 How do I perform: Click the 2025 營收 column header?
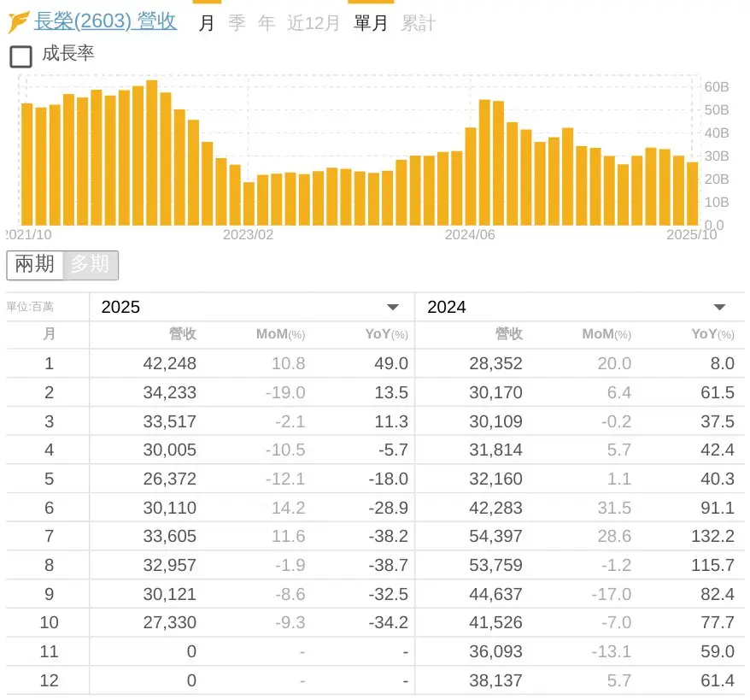[x=182, y=334]
